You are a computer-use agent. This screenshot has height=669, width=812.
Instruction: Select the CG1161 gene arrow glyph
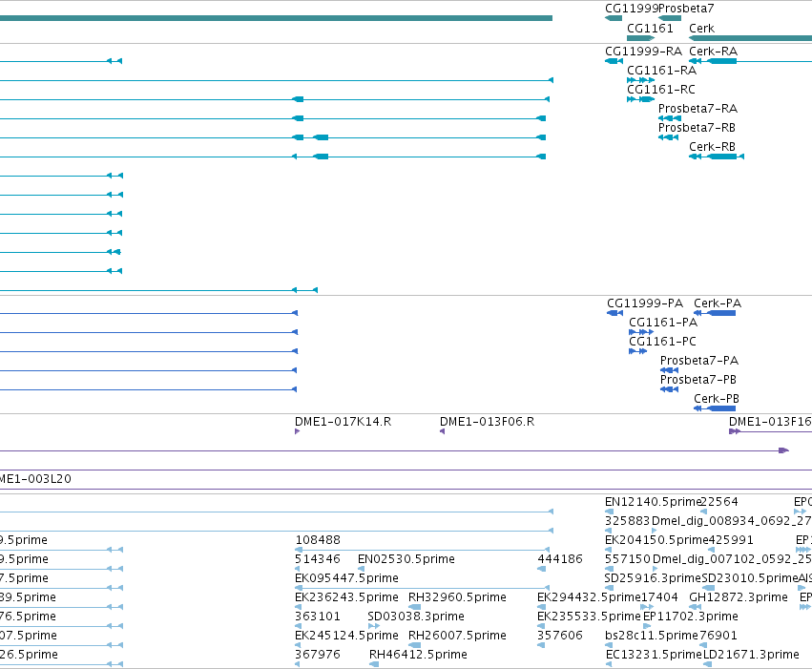click(640, 38)
